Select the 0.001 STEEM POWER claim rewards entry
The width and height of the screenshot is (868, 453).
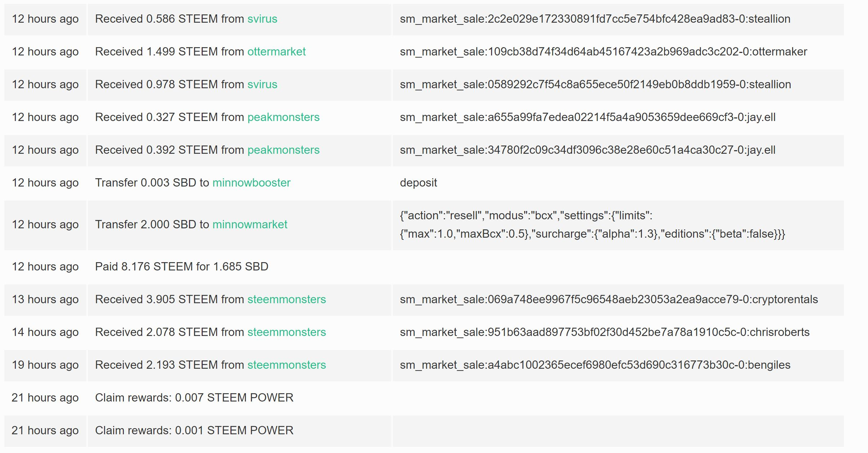(194, 430)
